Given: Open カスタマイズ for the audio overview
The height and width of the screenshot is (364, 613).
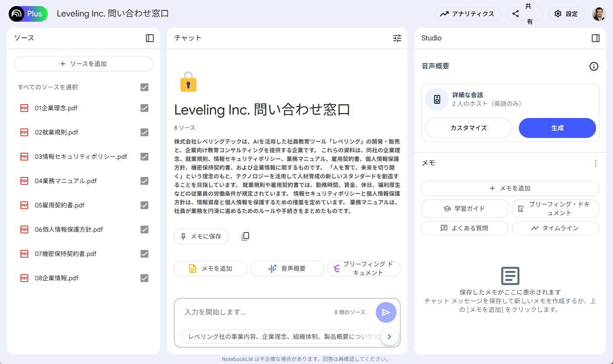Looking at the screenshot, I should [469, 128].
